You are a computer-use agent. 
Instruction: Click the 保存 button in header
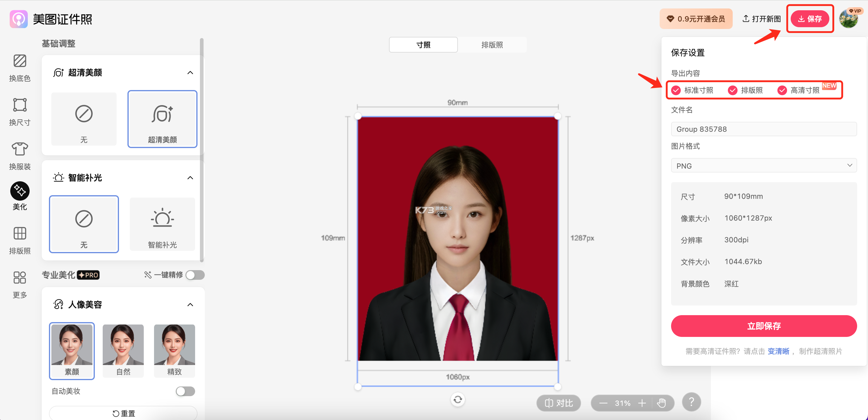click(810, 19)
